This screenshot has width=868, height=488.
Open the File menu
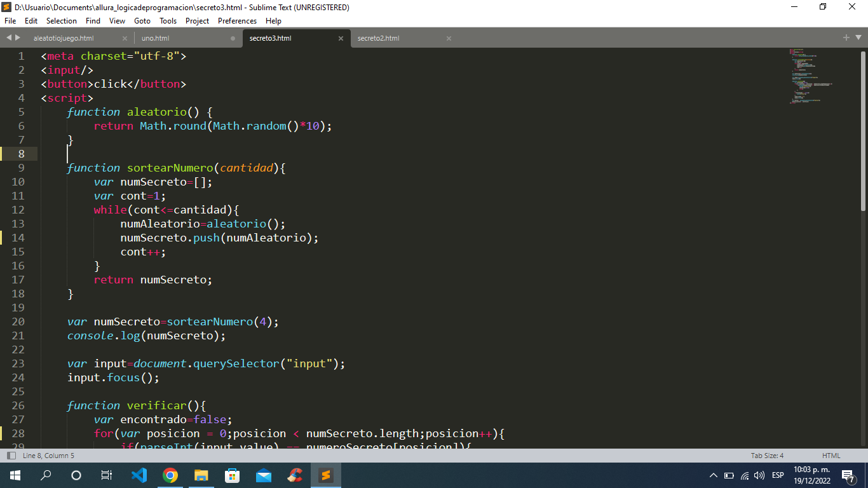(10, 21)
